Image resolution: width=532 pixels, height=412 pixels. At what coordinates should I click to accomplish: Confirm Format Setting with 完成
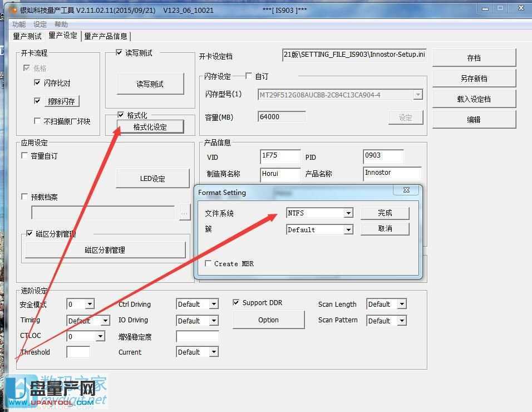click(x=385, y=212)
